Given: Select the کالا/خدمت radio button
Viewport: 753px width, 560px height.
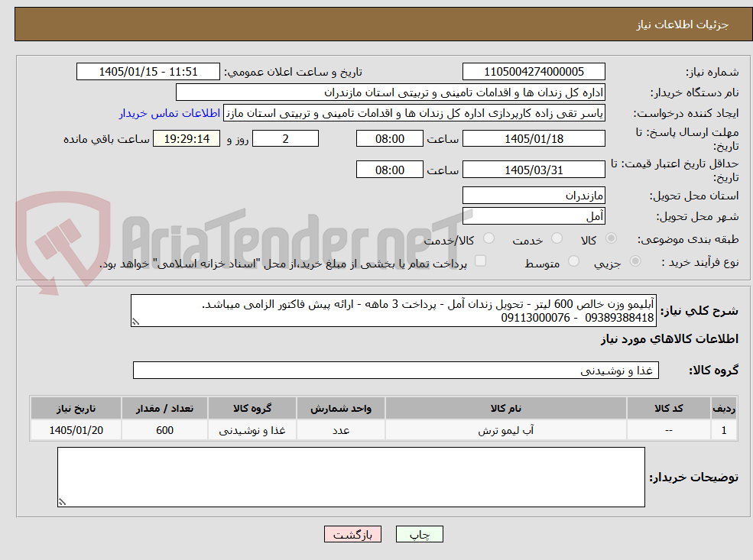Looking at the screenshot, I should click(x=488, y=238).
